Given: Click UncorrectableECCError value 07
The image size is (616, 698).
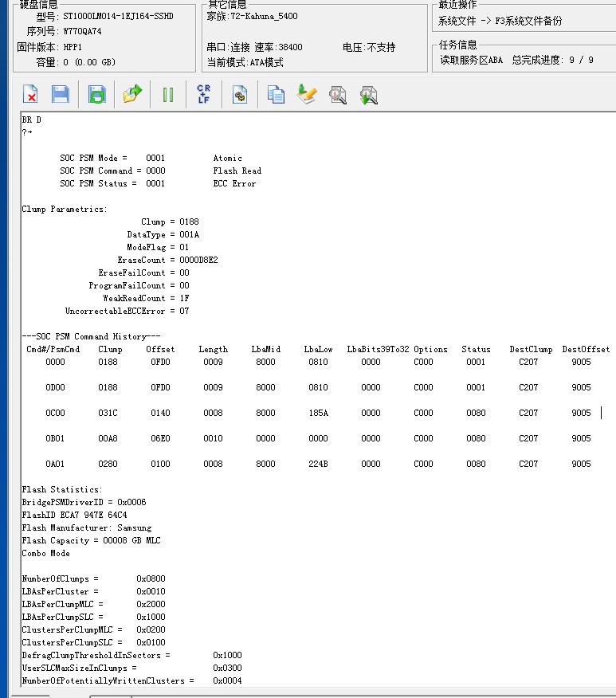Looking at the screenshot, I should pos(184,312).
